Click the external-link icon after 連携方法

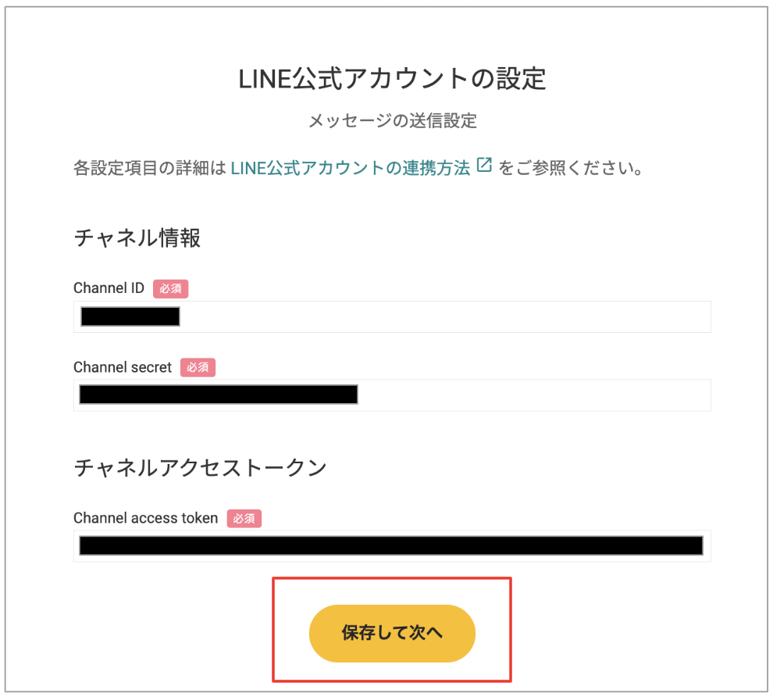click(484, 166)
